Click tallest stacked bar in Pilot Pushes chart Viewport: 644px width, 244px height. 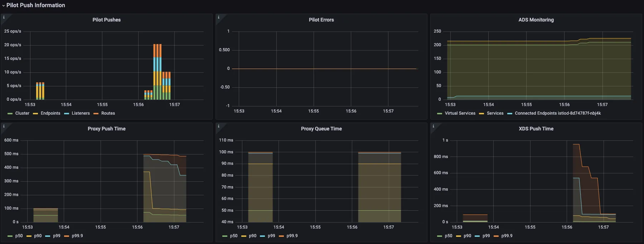click(x=158, y=72)
